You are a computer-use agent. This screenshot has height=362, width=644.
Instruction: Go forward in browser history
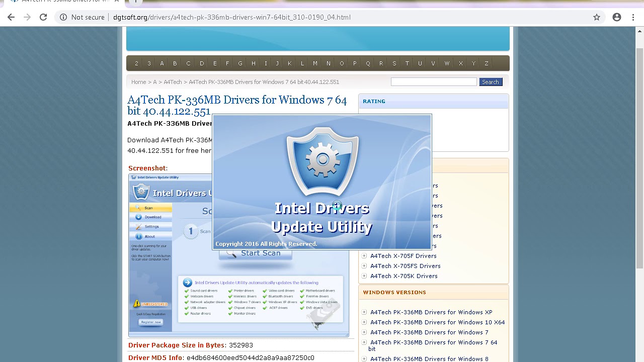point(27,17)
